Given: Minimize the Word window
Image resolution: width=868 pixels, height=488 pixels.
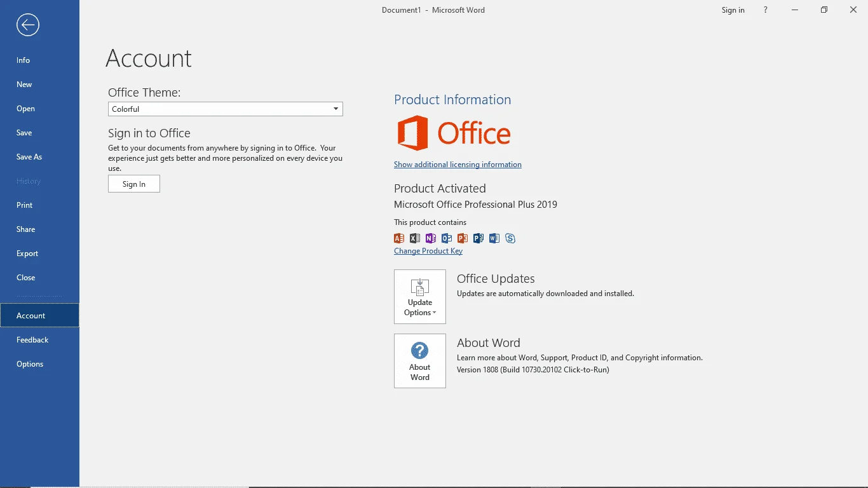Looking at the screenshot, I should coord(795,10).
